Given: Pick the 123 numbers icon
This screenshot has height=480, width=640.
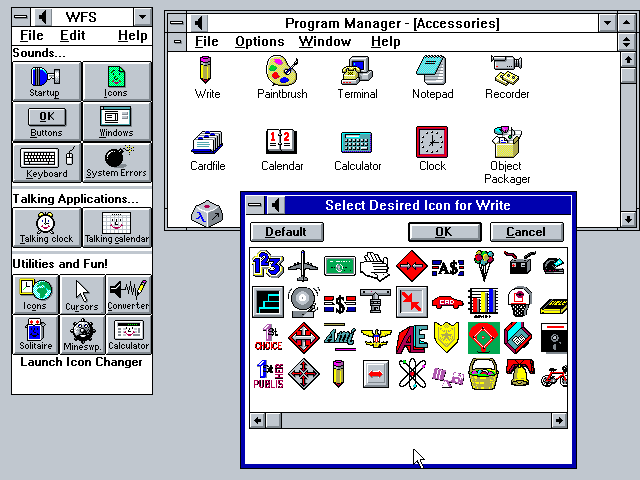Looking at the screenshot, I should pyautogui.click(x=268, y=264).
